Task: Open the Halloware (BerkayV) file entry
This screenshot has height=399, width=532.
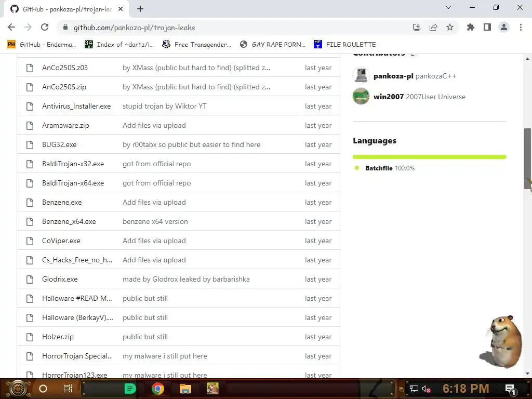Action: [x=77, y=317]
